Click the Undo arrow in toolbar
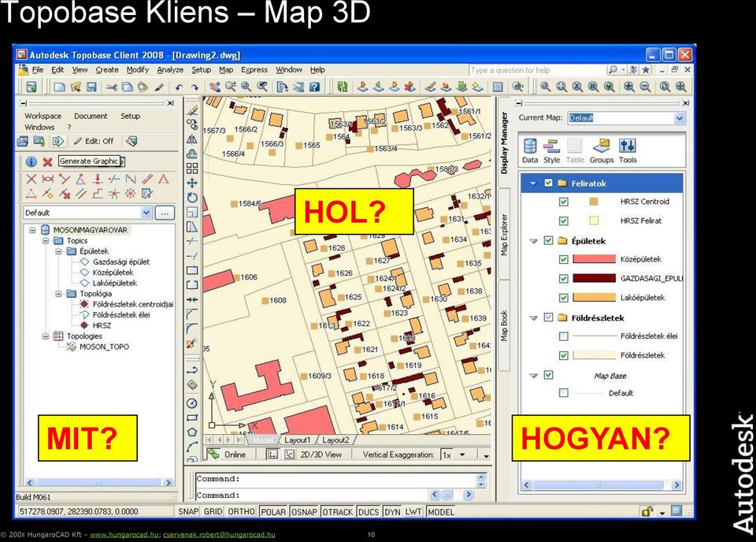The height and width of the screenshot is (542, 756). tap(179, 87)
